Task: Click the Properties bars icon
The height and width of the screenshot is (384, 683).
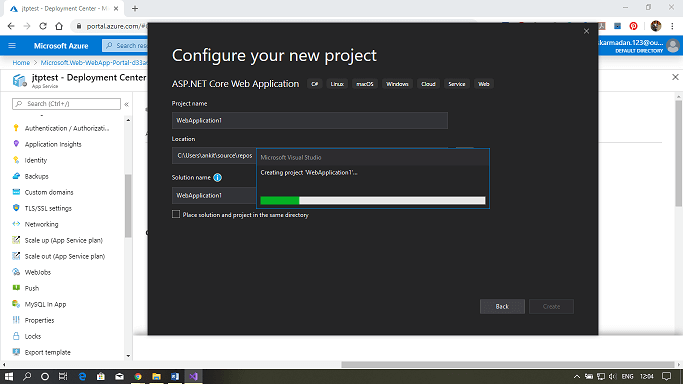Action: click(16, 320)
